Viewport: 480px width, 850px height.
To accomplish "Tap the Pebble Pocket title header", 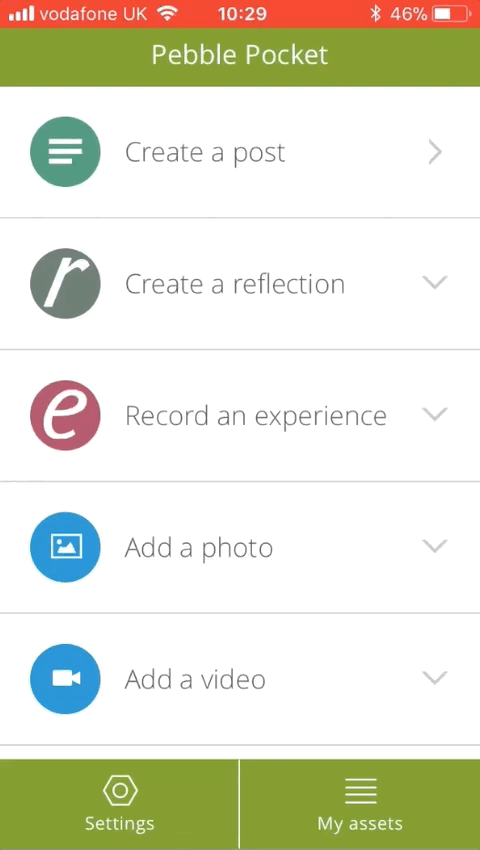I will coord(240,55).
